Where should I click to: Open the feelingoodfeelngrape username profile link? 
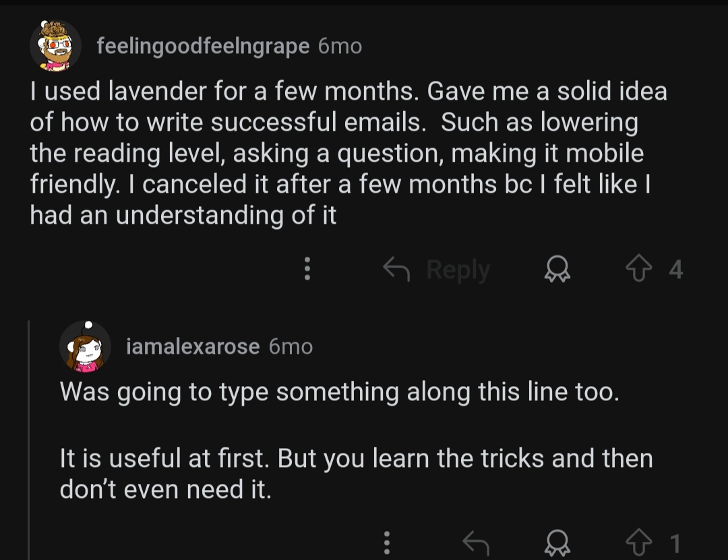coord(203,46)
